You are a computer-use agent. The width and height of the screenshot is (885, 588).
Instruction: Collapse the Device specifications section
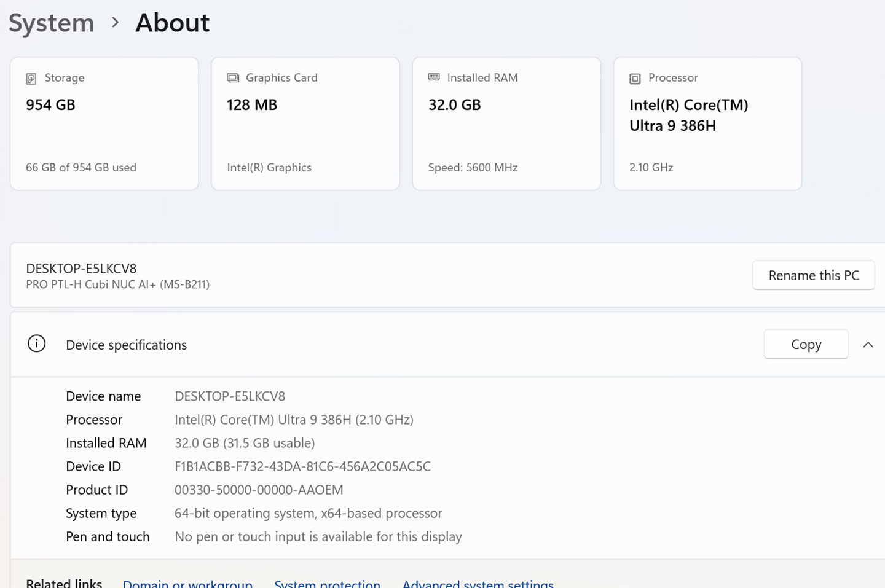(868, 345)
